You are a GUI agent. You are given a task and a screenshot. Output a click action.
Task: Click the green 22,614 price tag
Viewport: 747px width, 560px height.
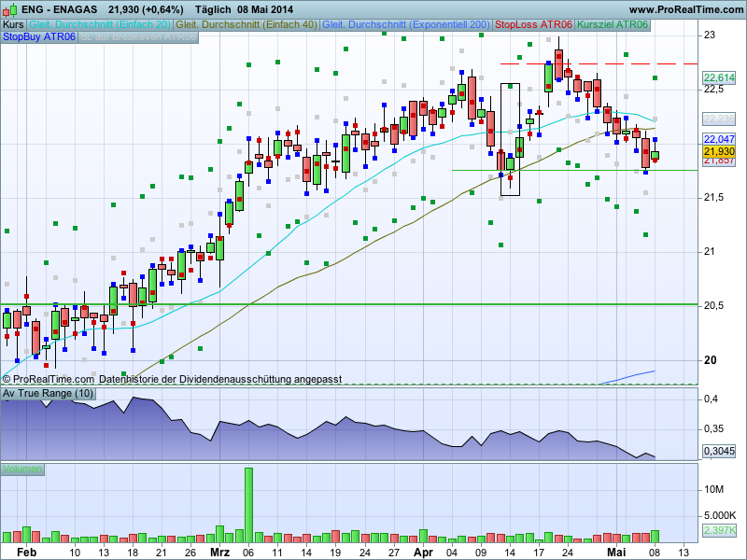(x=719, y=77)
